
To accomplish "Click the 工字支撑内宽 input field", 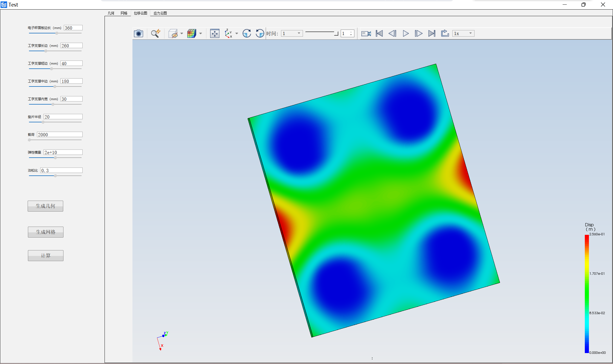I will click(x=71, y=99).
